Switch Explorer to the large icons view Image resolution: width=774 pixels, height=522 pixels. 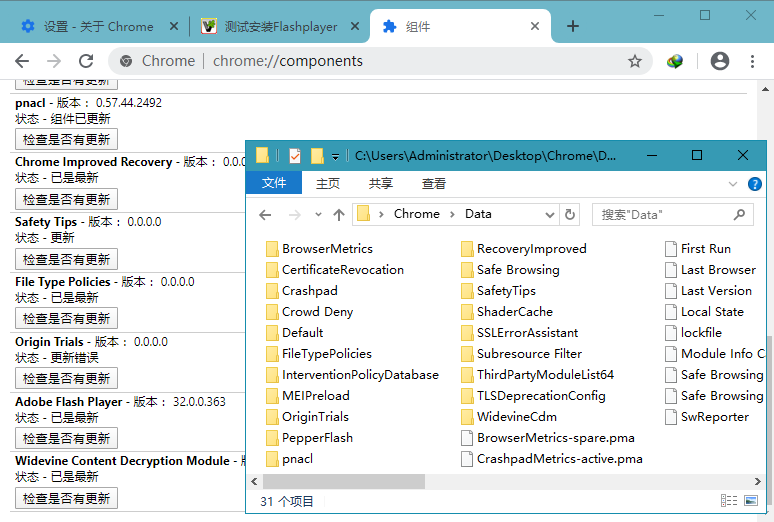click(x=750, y=500)
